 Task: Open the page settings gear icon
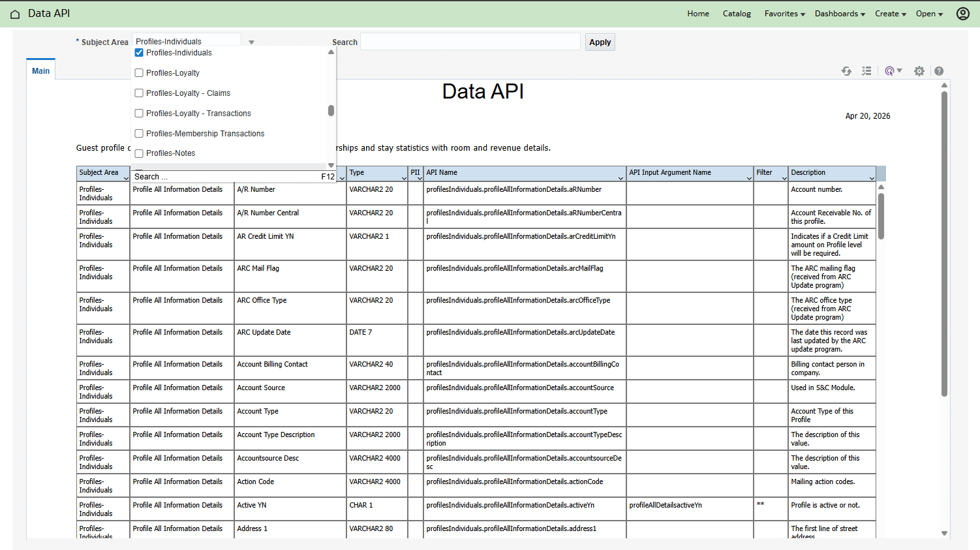[x=919, y=71]
